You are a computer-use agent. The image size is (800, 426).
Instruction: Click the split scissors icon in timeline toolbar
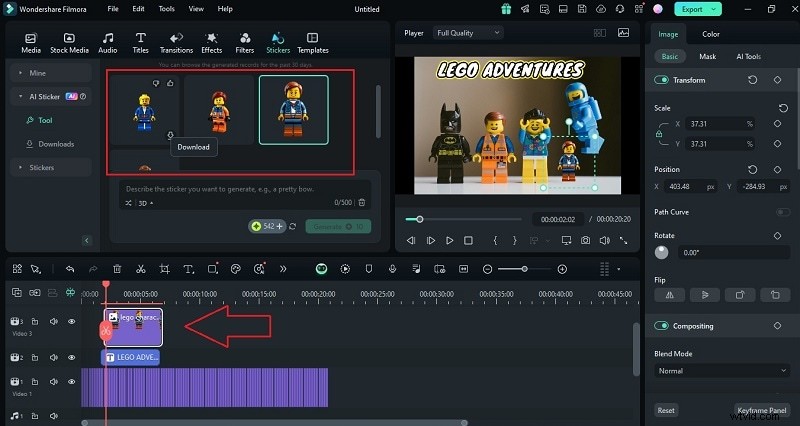[141, 269]
